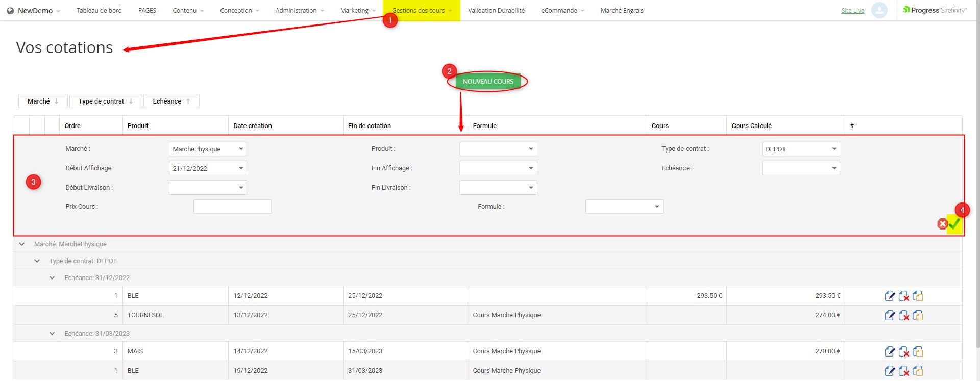
Task: Open the Gestions des cours menu
Action: (421, 11)
